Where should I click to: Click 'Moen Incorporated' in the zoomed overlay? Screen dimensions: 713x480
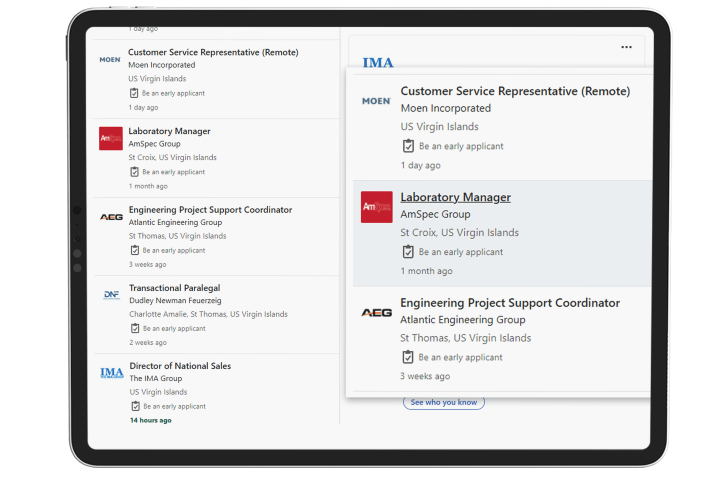446,108
